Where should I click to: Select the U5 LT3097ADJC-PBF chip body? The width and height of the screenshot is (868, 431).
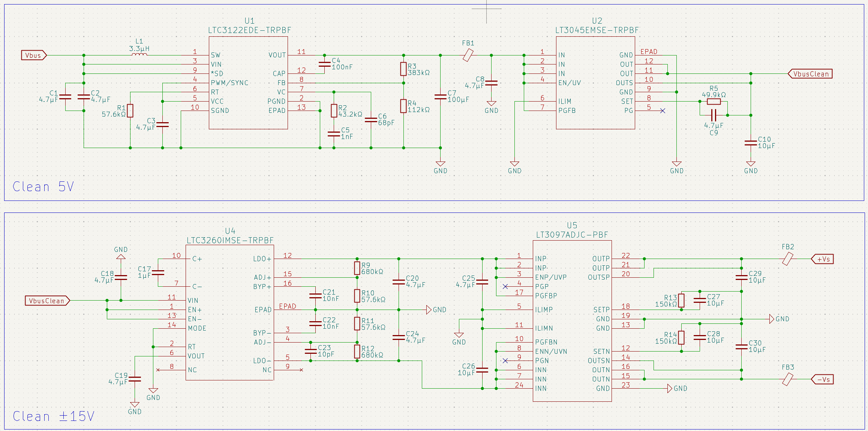coord(572,320)
